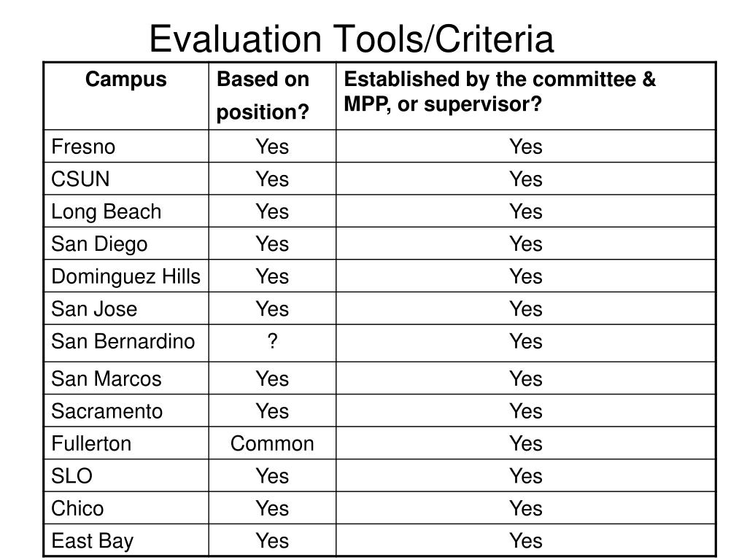
Task: Click the slide title Evaluation Tools/Criteria
Action: point(351,39)
